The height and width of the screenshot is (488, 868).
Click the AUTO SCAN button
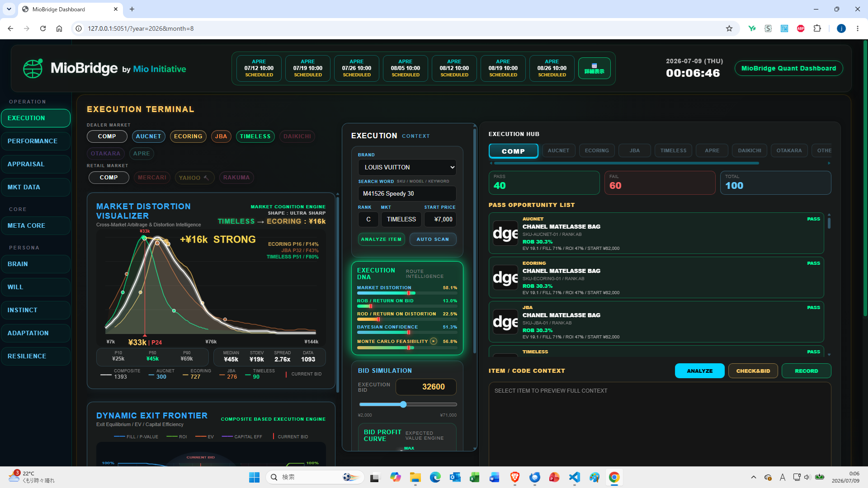coord(433,239)
